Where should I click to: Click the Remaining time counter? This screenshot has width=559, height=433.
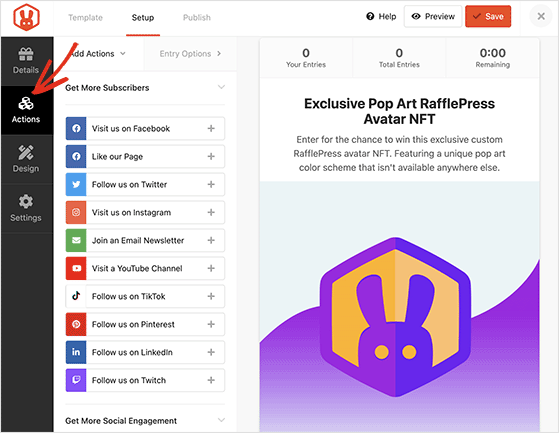493,58
